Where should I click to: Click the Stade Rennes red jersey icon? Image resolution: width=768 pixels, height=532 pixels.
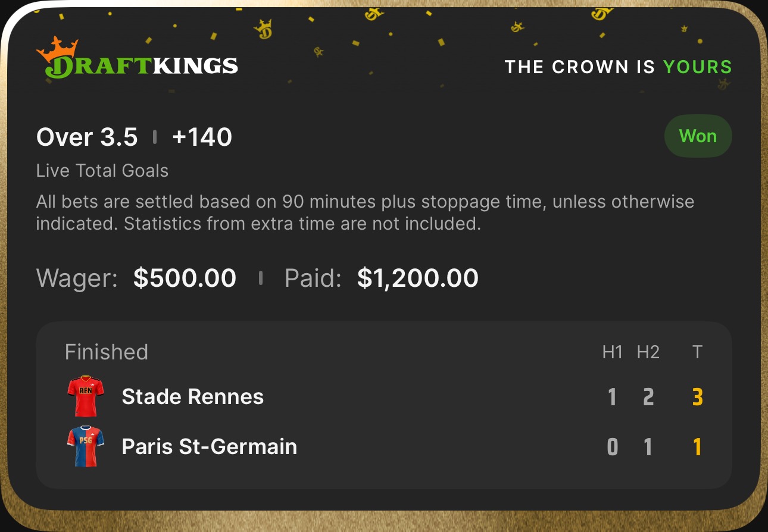86,396
